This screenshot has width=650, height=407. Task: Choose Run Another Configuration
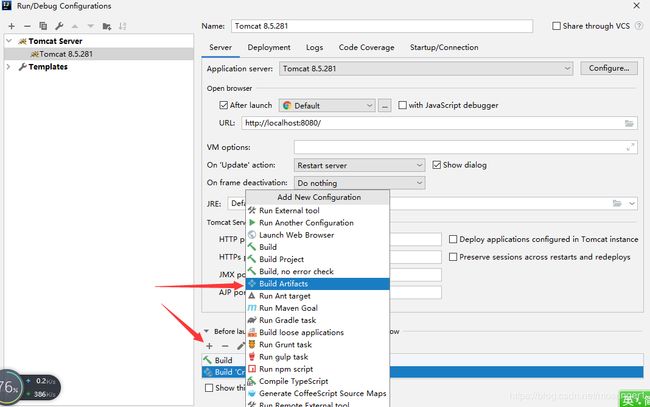coord(318,223)
